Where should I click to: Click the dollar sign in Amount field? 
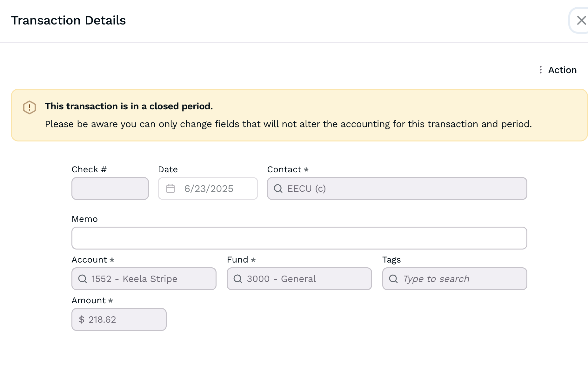(82, 319)
